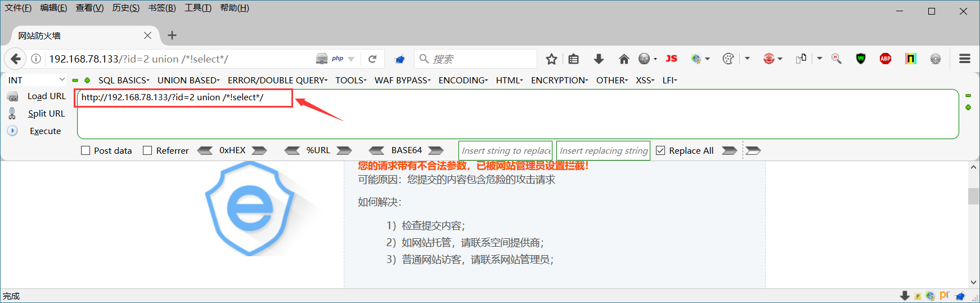Open the Firefox hamburger menu
Image resolution: width=980 pixels, height=303 pixels.
[x=965, y=59]
